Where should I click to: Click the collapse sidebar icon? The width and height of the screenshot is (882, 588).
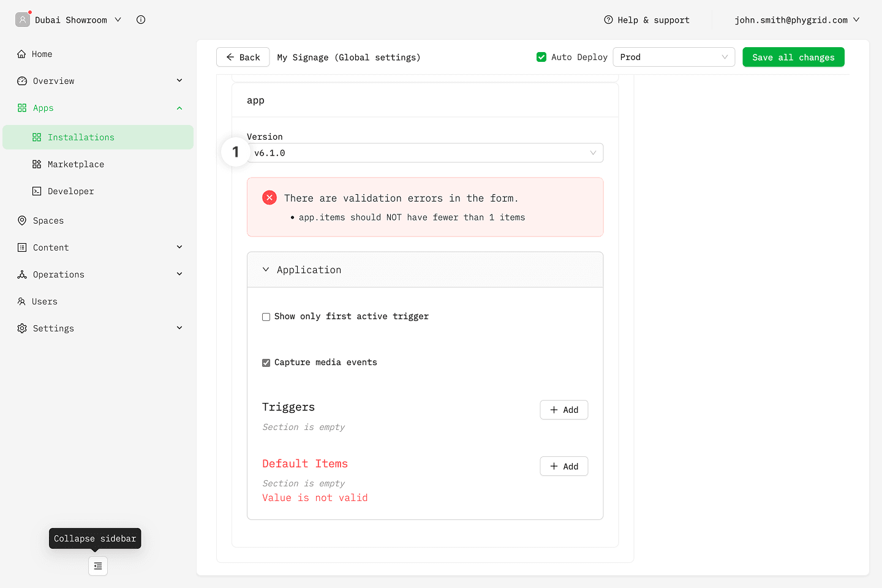coord(98,566)
